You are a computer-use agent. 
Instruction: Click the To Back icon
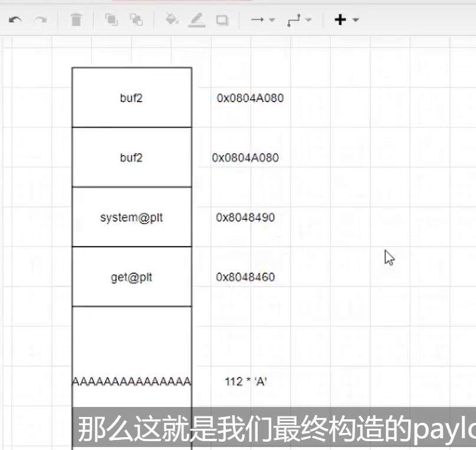click(136, 20)
